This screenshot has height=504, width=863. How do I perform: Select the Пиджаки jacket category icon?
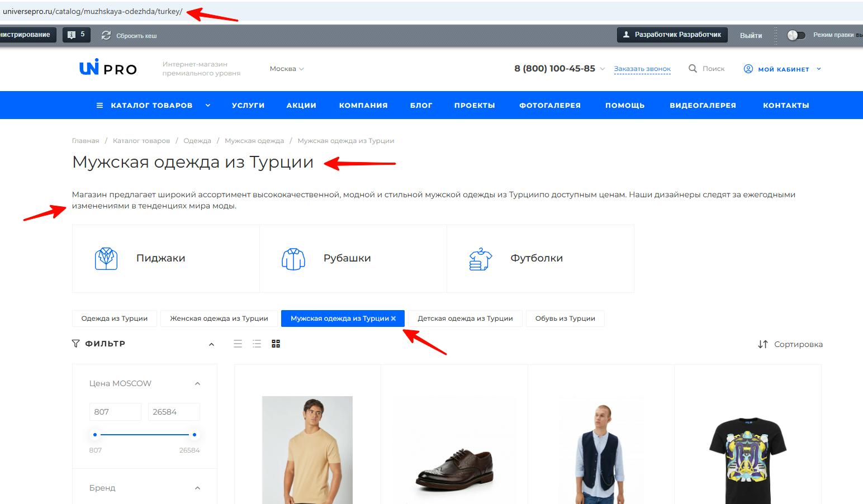pos(106,258)
